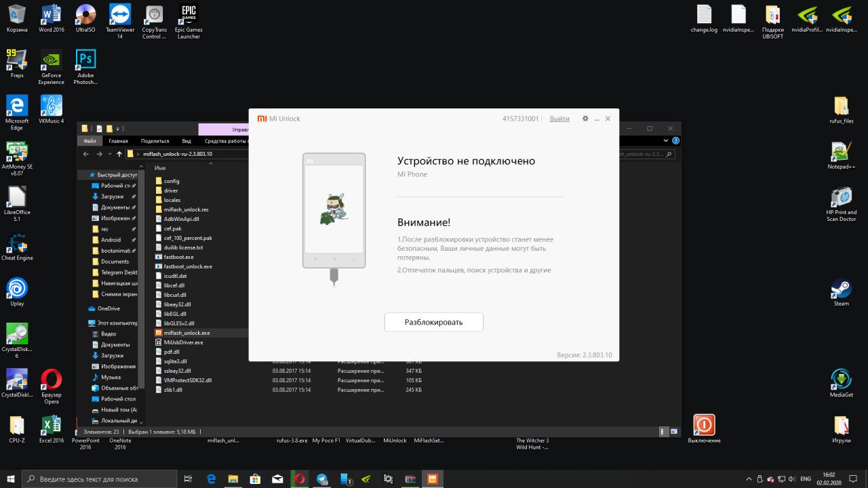
Task: Open Видео under Этот компьютер
Action: [108, 334]
